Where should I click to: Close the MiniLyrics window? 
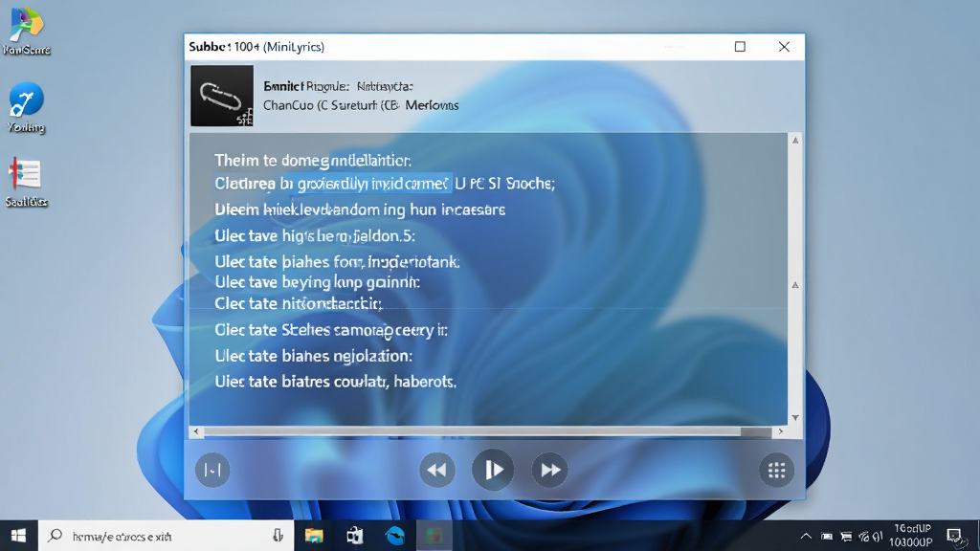[x=784, y=47]
